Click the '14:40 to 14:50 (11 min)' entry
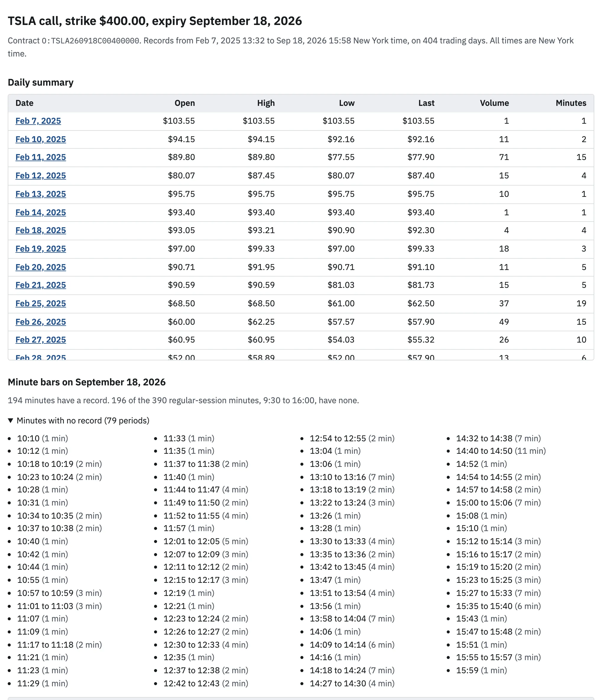This screenshot has width=602, height=700. [x=501, y=451]
